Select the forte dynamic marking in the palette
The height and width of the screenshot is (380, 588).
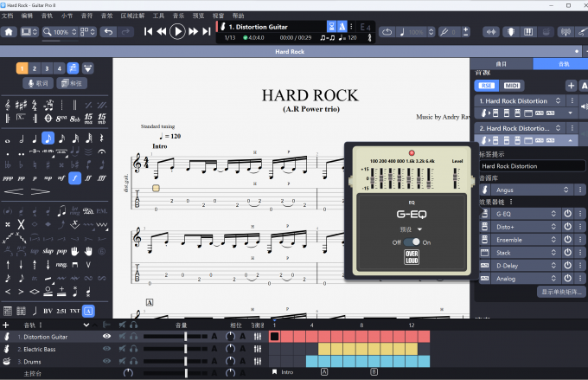74,178
